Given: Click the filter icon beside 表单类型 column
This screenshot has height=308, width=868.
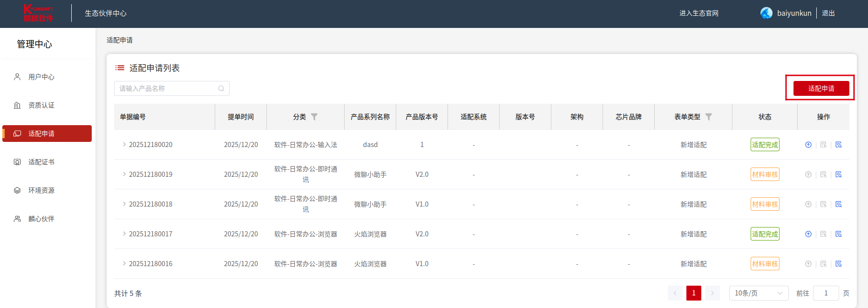Looking at the screenshot, I should click(x=709, y=117).
